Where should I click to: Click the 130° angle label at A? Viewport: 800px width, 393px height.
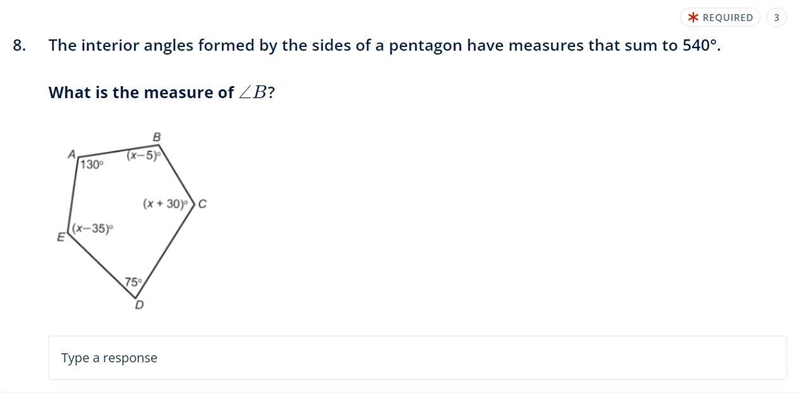tap(92, 164)
